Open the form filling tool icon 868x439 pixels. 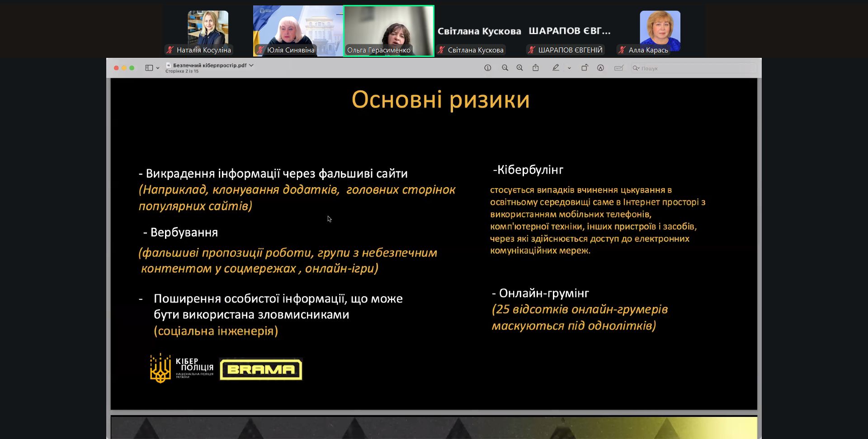(618, 68)
